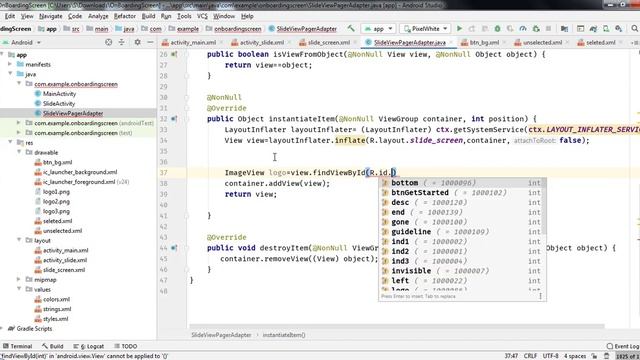Open the Edit menu
The height and width of the screenshot is (360, 640).
(x=10, y=16)
